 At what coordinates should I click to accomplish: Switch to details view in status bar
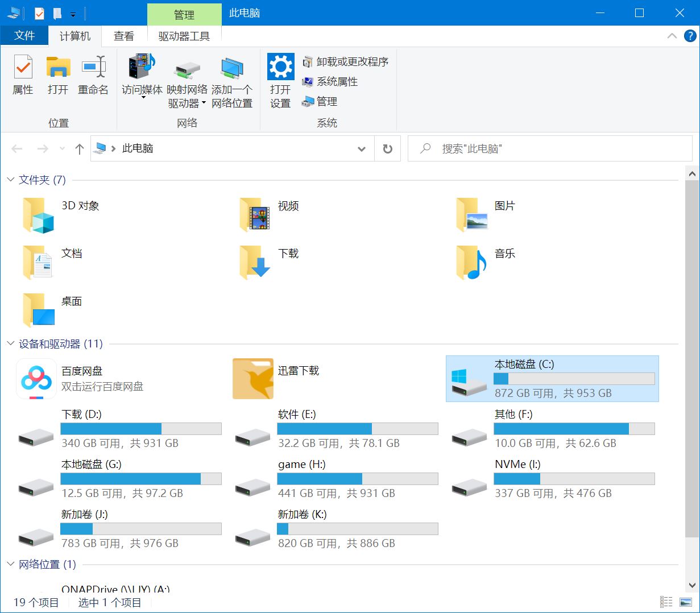[x=665, y=602]
